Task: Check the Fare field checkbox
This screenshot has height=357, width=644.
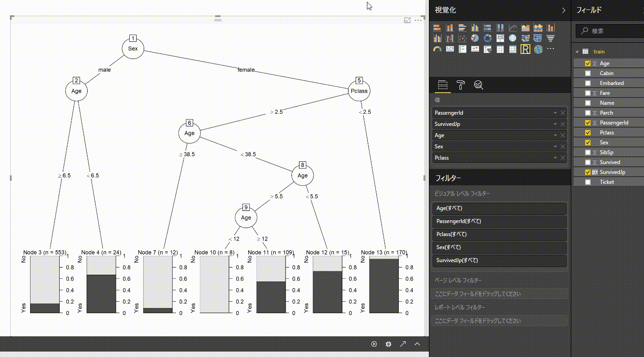Action: pos(588,93)
